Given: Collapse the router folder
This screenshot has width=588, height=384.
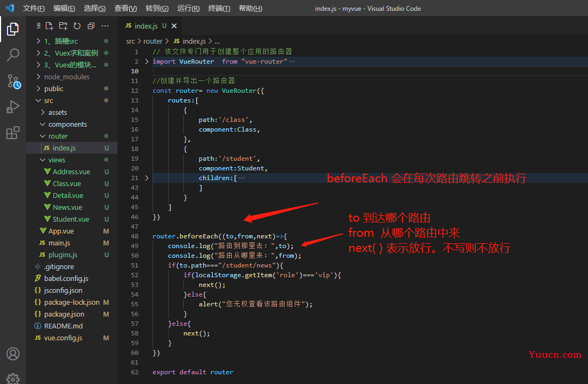Looking at the screenshot, I should pyautogui.click(x=72, y=136).
